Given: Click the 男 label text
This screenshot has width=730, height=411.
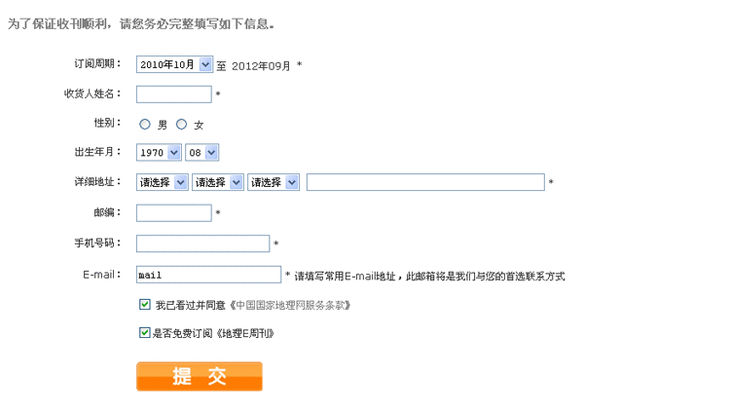Looking at the screenshot, I should click(x=162, y=125).
